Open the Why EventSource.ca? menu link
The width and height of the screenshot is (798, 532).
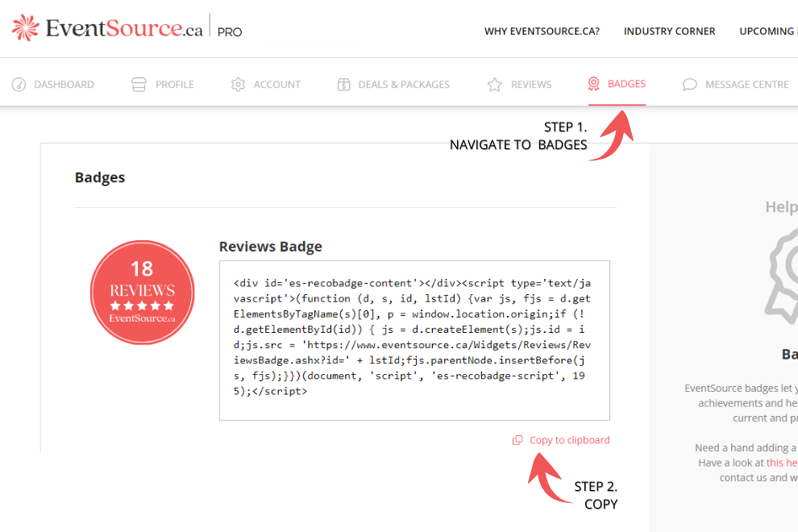[x=542, y=31]
